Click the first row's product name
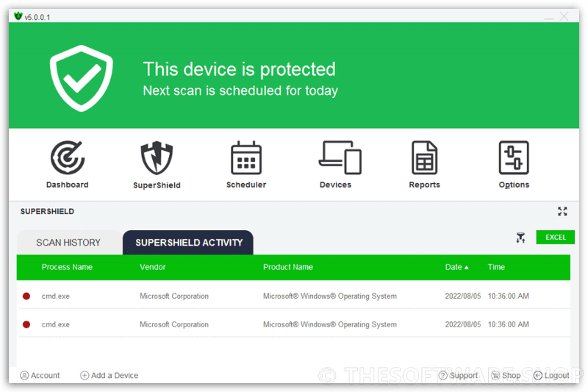This screenshot has height=392, width=588. (x=329, y=296)
